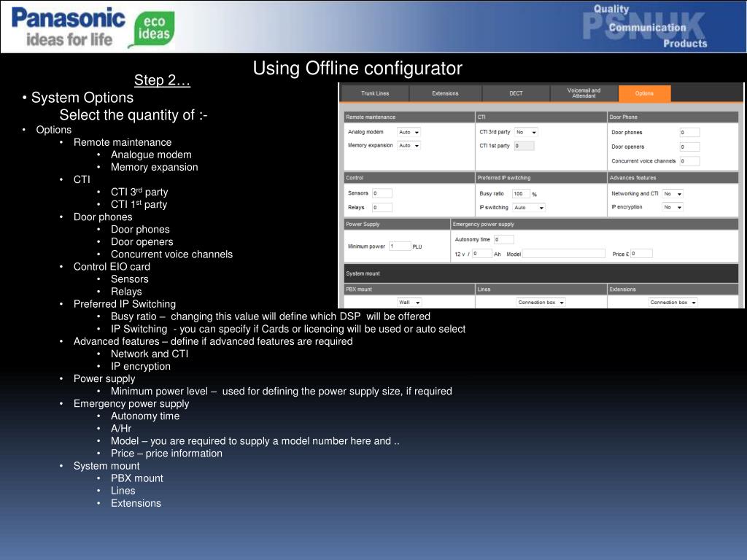Screen dimensions: 747x560
Task: Click Concurrent voice channels field
Action: pyautogui.click(x=689, y=161)
